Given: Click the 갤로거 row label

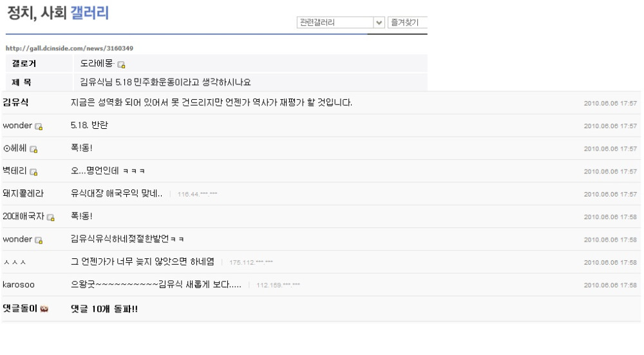Looking at the screenshot, I should click(24, 64).
